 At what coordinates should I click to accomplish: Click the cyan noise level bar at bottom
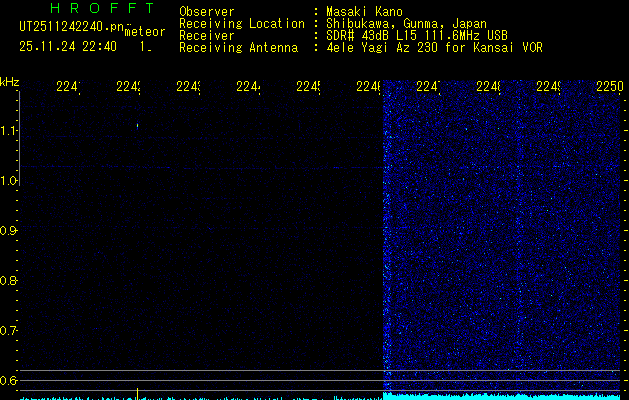pos(502,396)
